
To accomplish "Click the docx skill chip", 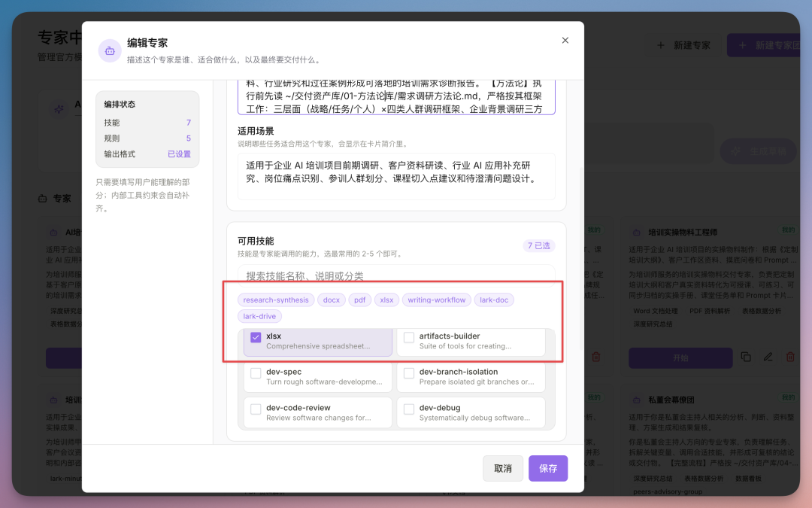I will pos(332,300).
